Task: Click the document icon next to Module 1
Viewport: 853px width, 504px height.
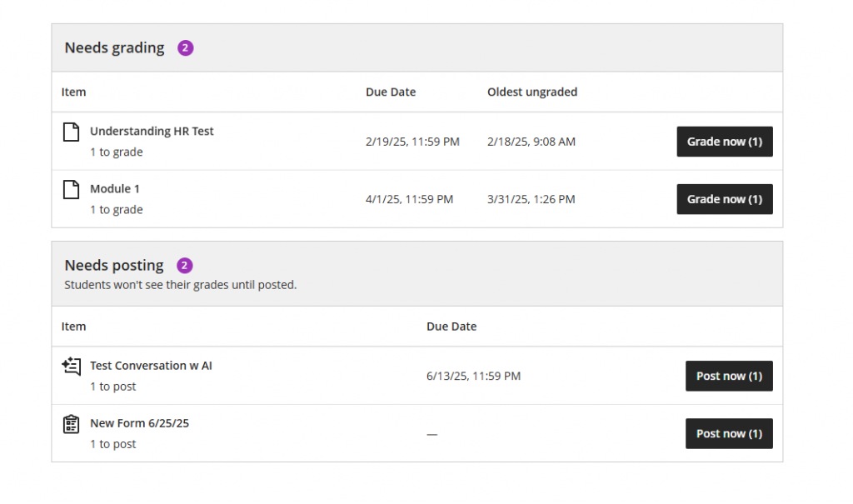Action: pos(72,187)
